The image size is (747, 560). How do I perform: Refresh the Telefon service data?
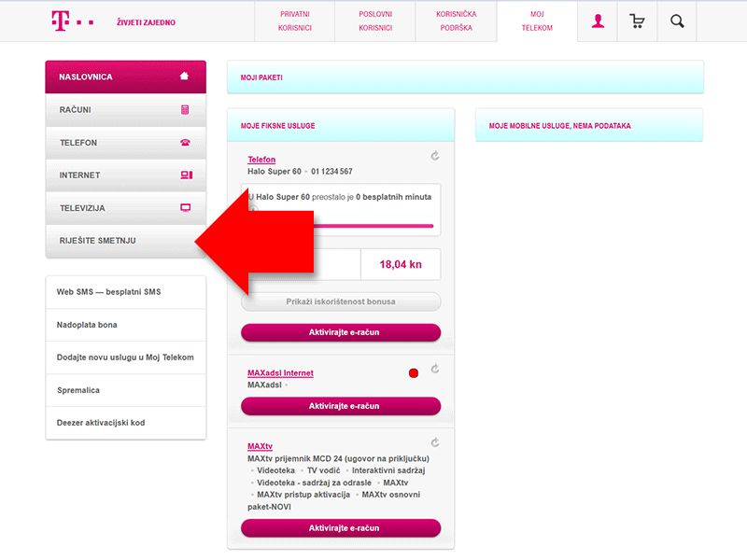tap(435, 156)
